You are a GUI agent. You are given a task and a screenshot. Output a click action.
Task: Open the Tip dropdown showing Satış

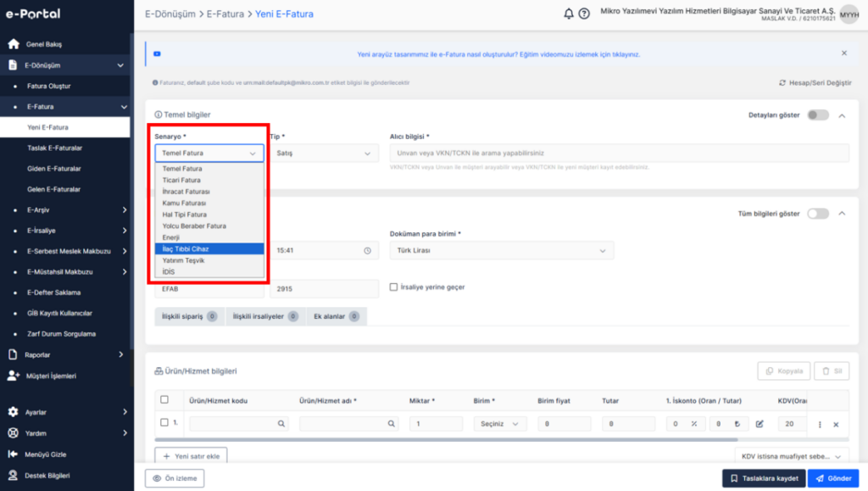325,153
